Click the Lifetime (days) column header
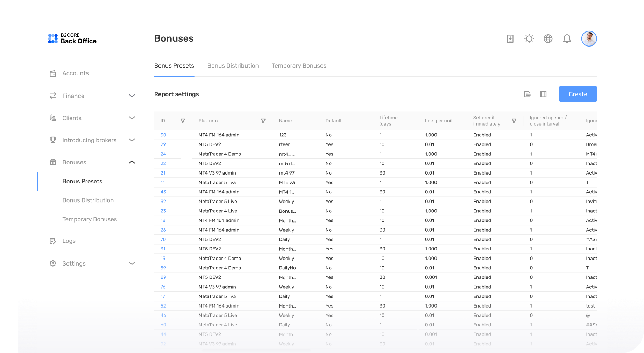 [x=389, y=121]
